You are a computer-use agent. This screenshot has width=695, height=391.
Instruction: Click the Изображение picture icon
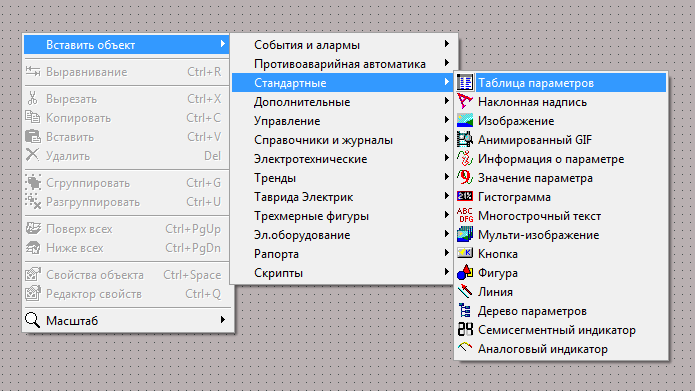pos(465,121)
